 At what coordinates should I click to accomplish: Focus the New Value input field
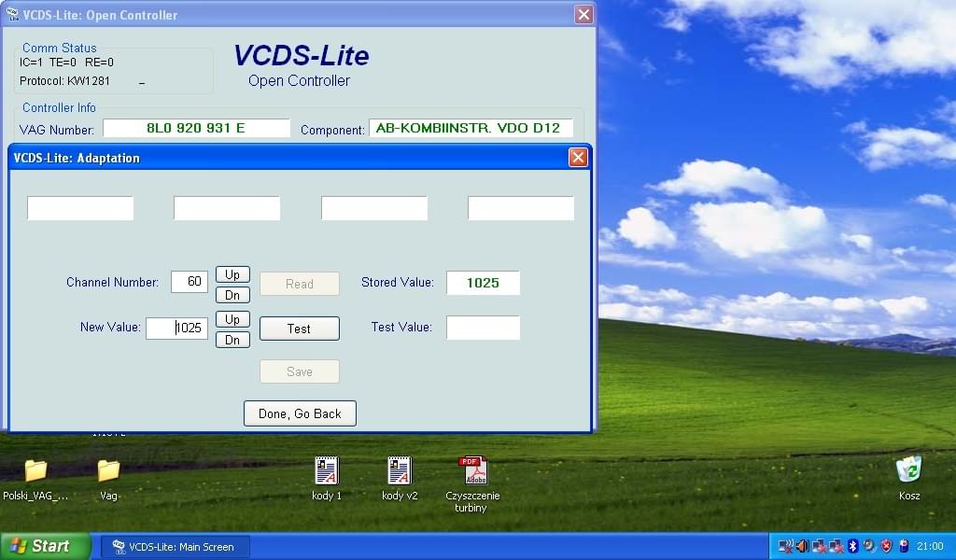click(176, 328)
